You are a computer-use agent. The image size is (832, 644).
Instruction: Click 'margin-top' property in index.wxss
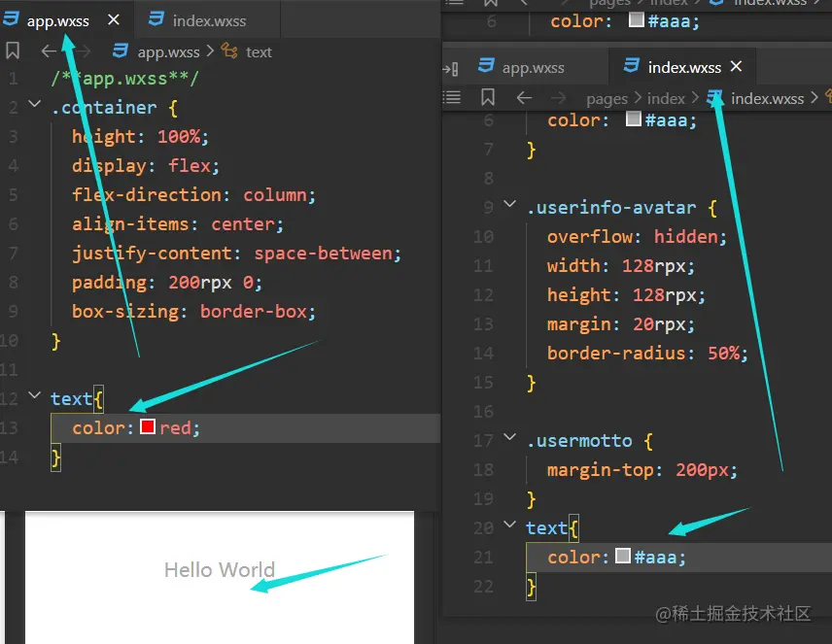click(x=600, y=470)
